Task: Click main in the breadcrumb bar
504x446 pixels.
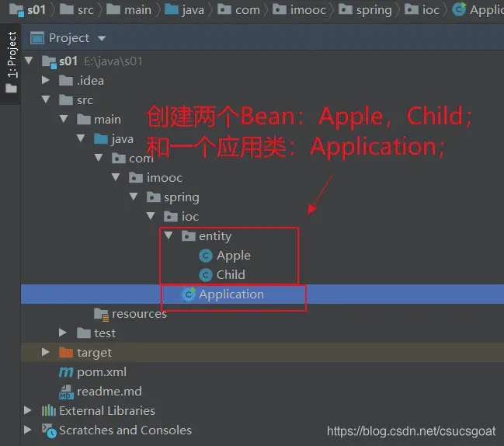Action: [x=137, y=10]
